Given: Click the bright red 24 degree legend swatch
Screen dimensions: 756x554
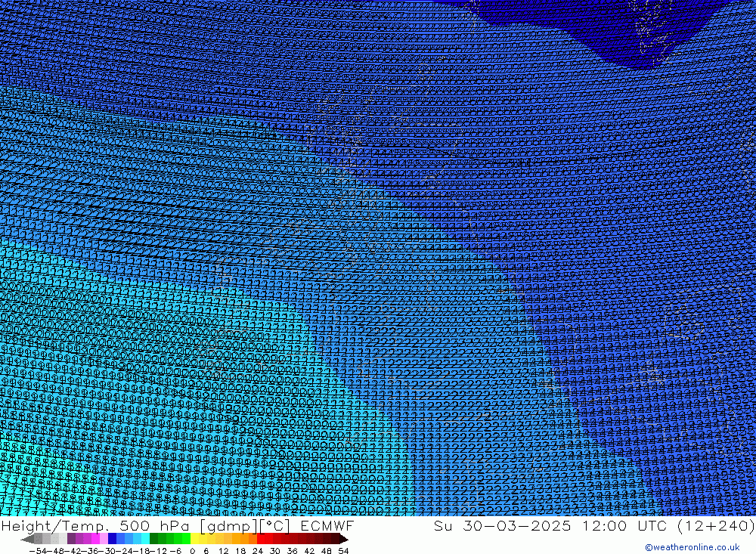Looking at the screenshot, I should [x=261, y=539].
